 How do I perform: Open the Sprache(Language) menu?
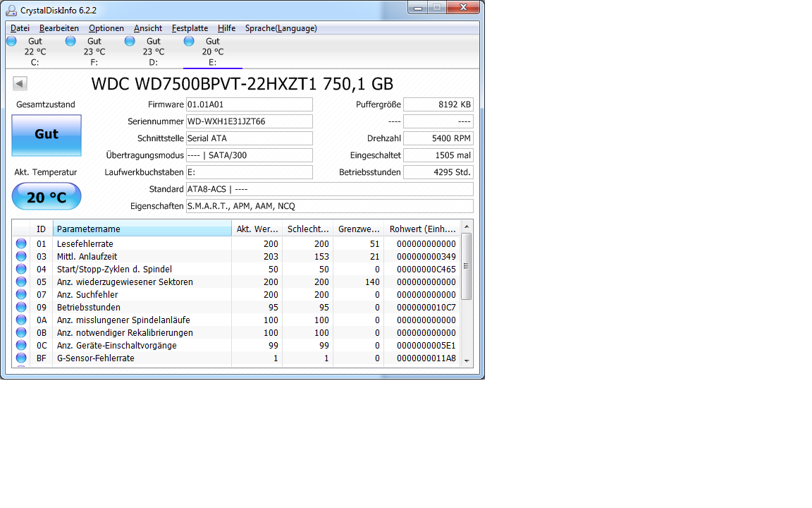pos(281,28)
